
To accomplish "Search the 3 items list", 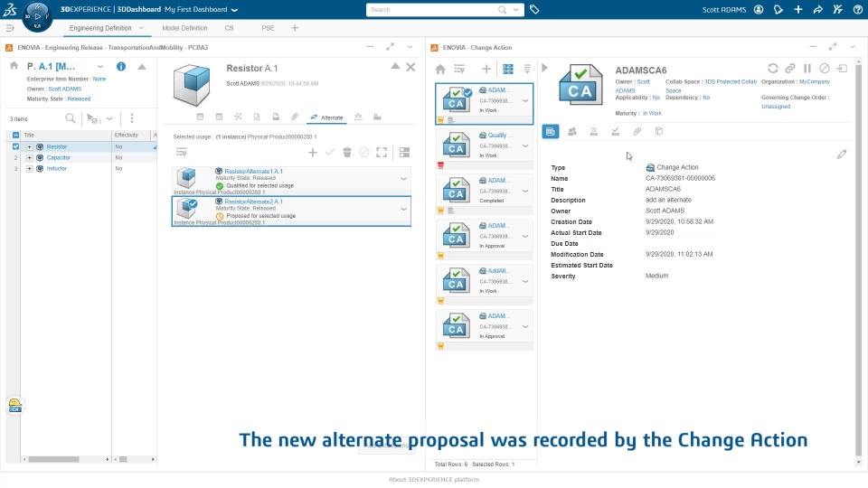I will [x=71, y=118].
